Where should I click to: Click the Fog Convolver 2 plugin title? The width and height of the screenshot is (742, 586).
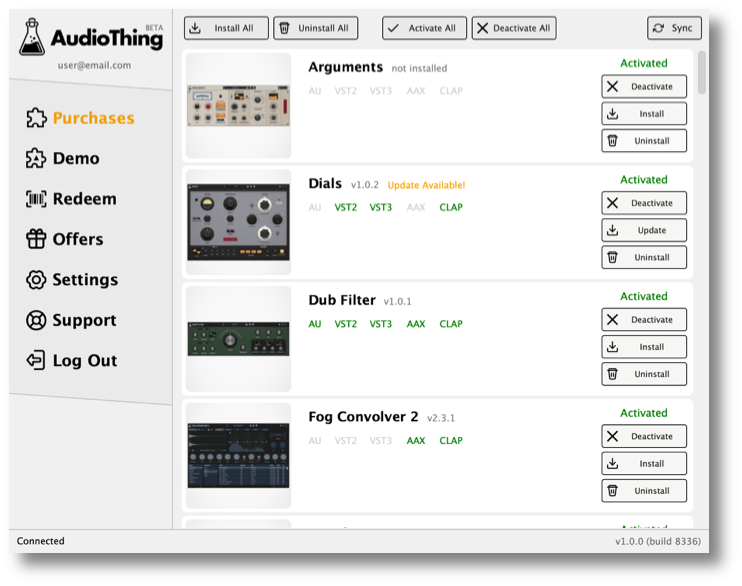[363, 417]
